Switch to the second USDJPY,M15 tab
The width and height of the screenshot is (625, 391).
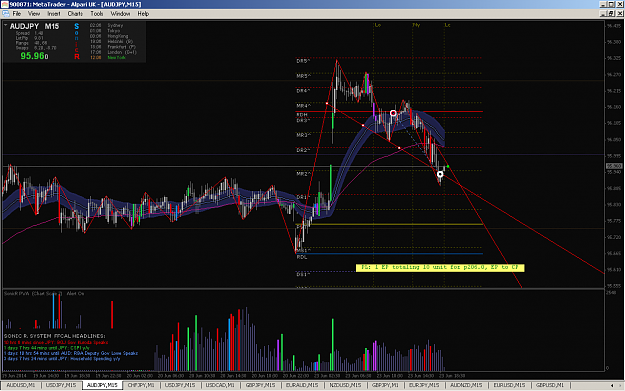(x=180, y=385)
